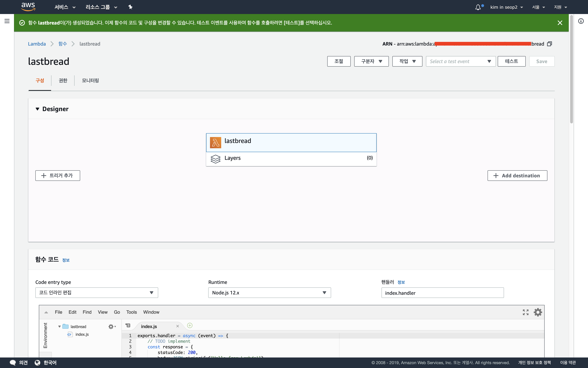Open the editor Edit menu
Viewport: 588px width, 368px height.
coord(72,312)
